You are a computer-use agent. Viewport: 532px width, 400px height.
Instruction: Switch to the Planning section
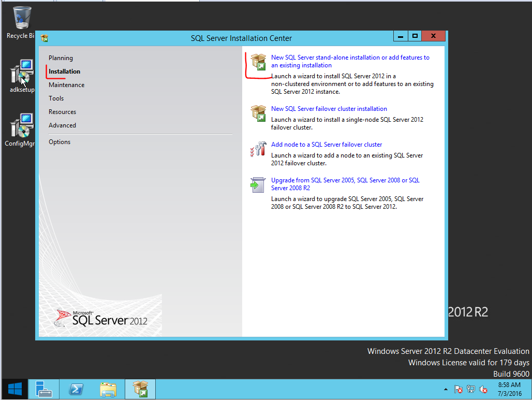point(61,58)
